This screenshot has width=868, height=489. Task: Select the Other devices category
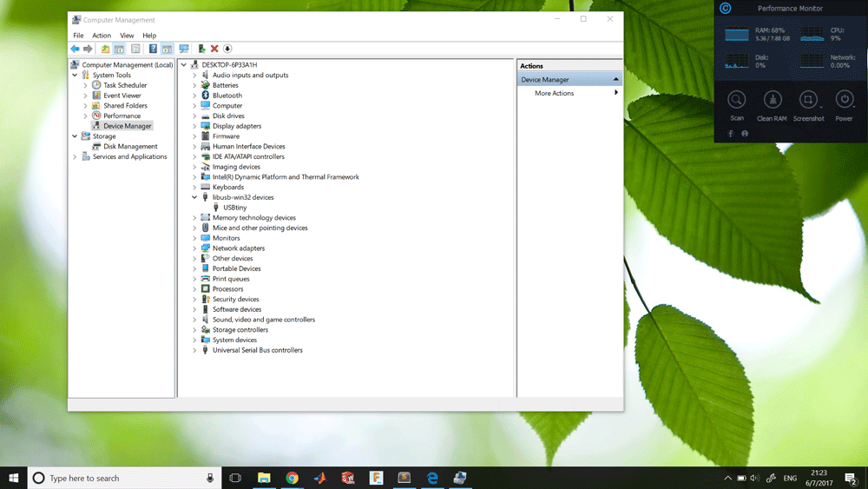[233, 259]
